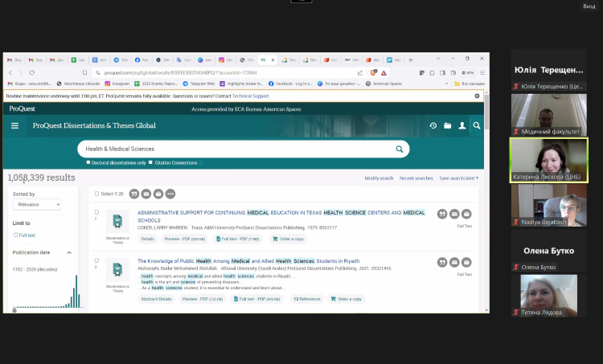Click the share icon in address bar
Image resolution: width=603 pixels, height=364 pixels.
(x=360, y=72)
